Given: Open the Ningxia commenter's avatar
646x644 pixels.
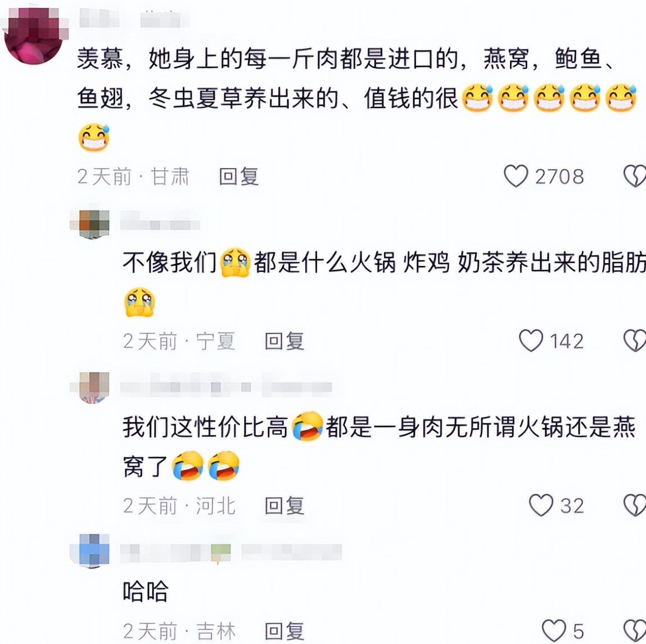Looking at the screenshot, I should tap(91, 224).
